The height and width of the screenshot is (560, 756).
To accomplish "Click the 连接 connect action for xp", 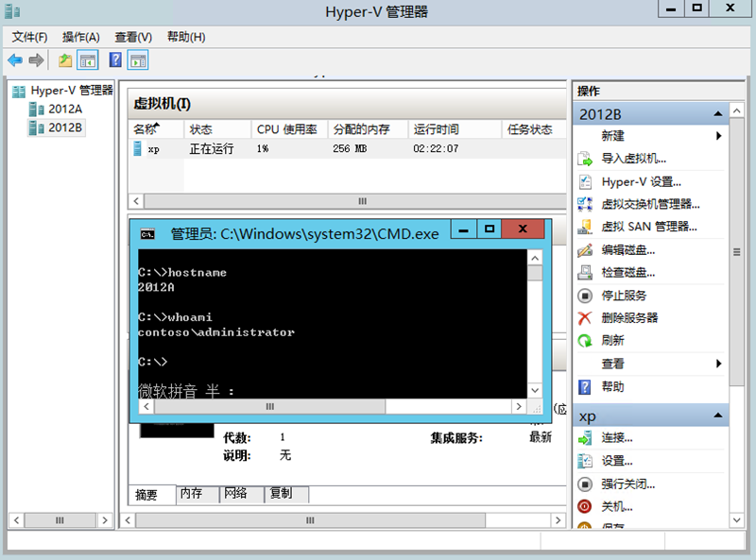I will click(x=617, y=438).
